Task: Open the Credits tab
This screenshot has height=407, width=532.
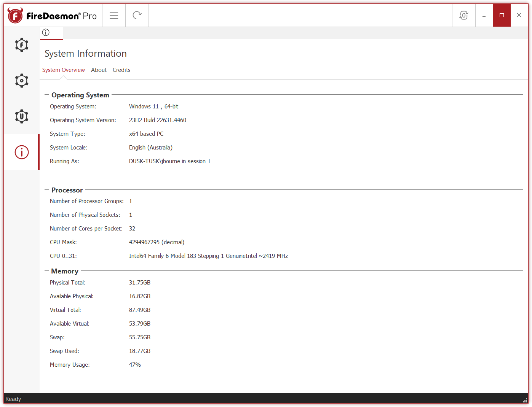Action: [121, 70]
